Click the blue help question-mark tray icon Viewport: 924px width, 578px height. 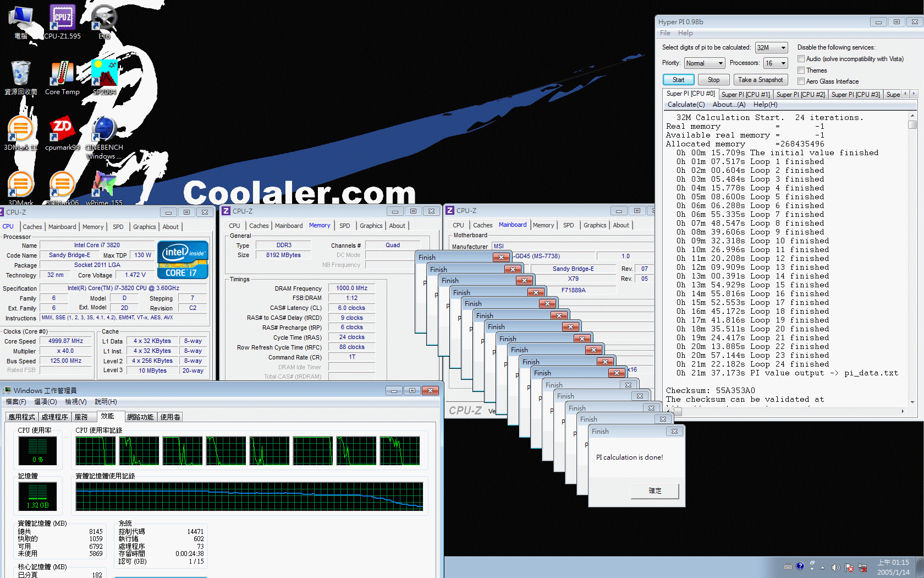pos(800,566)
